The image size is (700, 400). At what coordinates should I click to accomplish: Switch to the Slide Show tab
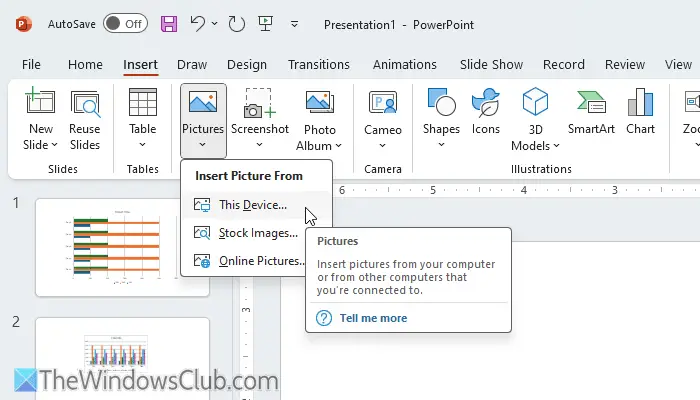point(492,65)
